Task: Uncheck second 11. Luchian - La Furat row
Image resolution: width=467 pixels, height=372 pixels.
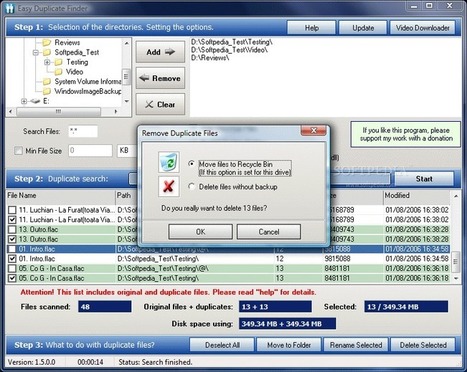Action: [x=12, y=220]
